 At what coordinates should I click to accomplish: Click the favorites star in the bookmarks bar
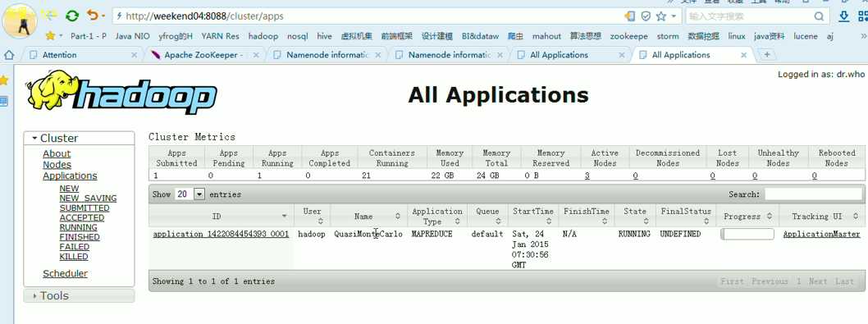[x=50, y=36]
